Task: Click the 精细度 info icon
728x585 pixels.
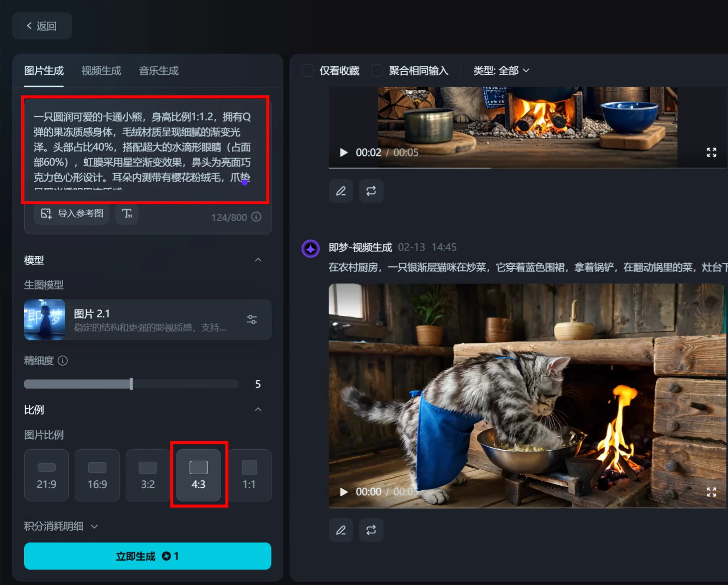Action: [63, 360]
